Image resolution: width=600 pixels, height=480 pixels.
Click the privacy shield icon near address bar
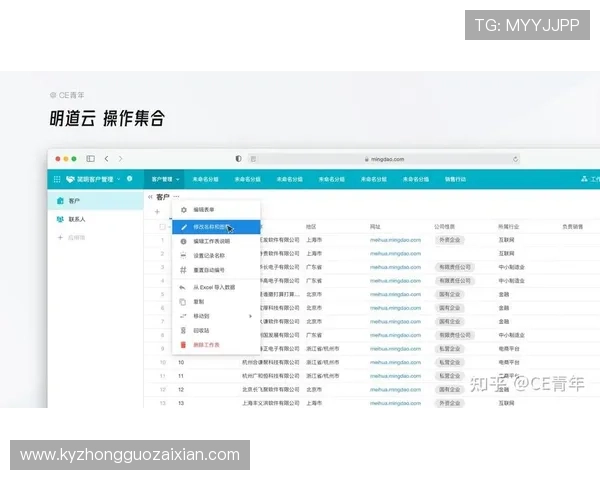tap(238, 158)
